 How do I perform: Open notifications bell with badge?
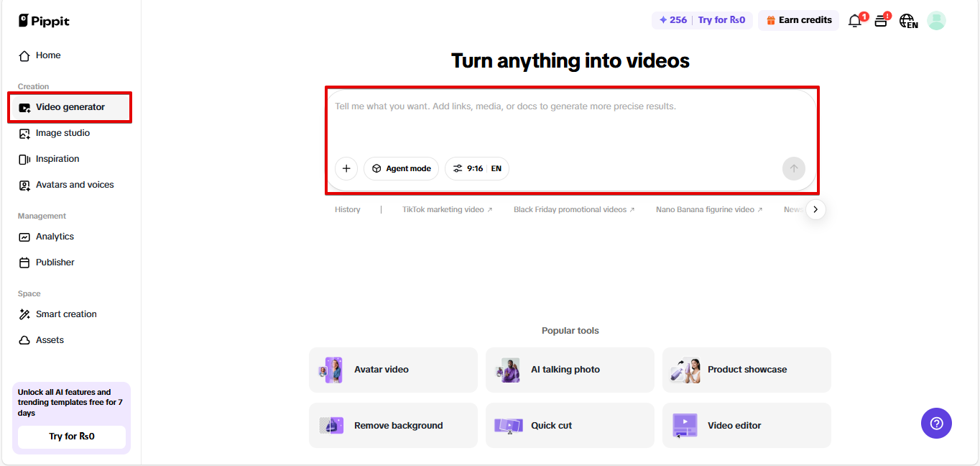855,21
